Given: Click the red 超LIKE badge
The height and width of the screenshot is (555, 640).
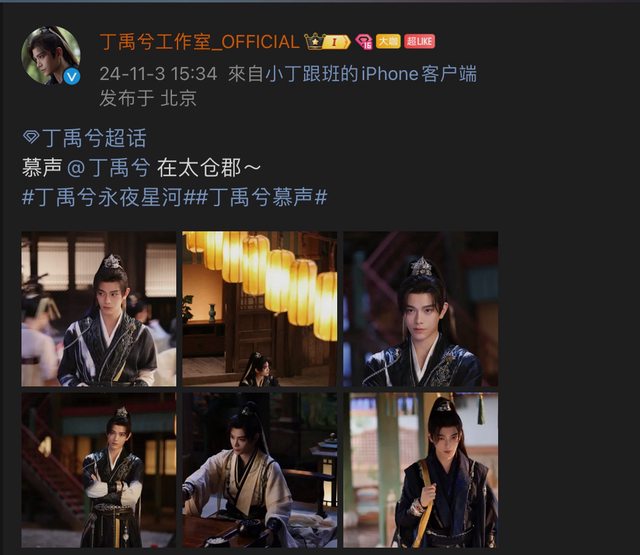Looking at the screenshot, I should point(419,41).
